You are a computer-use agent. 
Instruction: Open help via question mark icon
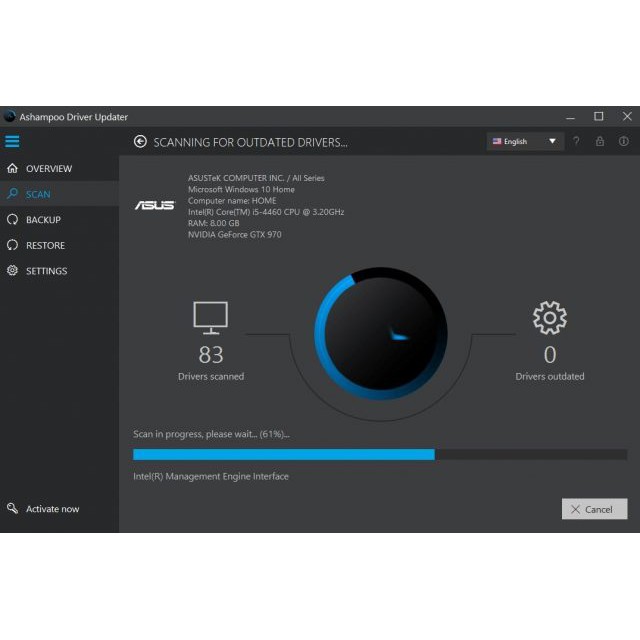click(x=576, y=142)
